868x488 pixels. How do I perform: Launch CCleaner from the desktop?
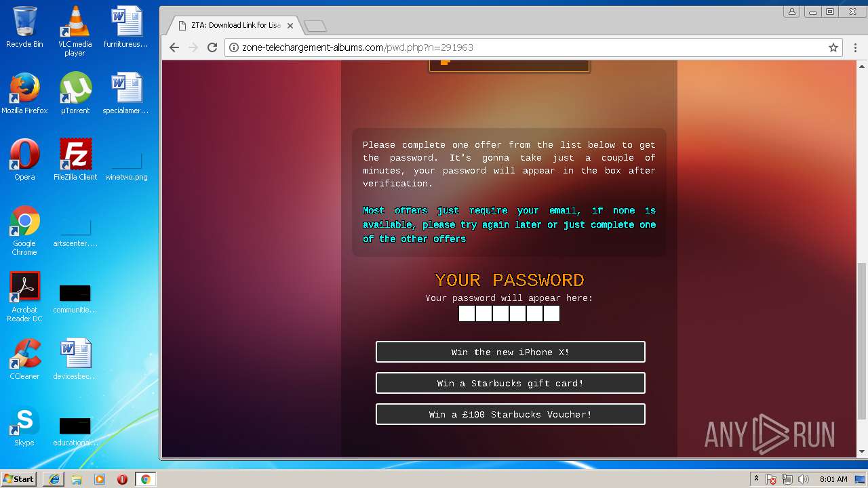tap(24, 359)
